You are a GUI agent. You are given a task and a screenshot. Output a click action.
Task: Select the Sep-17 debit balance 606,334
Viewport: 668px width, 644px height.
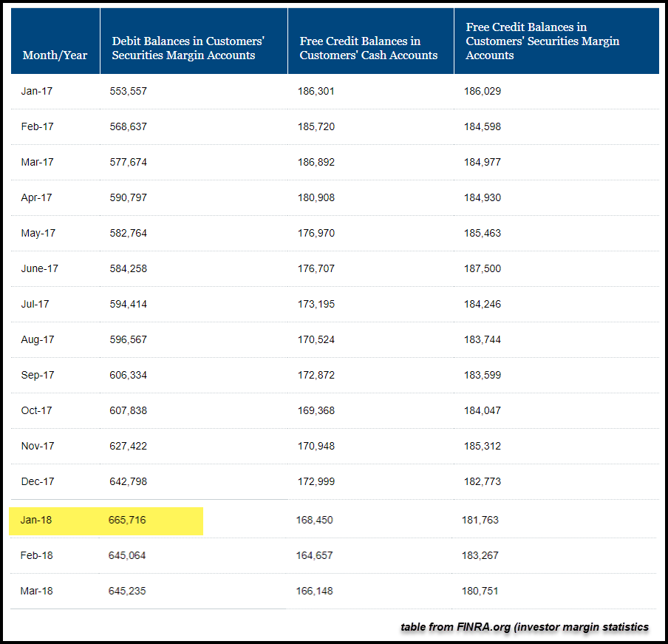tap(129, 375)
